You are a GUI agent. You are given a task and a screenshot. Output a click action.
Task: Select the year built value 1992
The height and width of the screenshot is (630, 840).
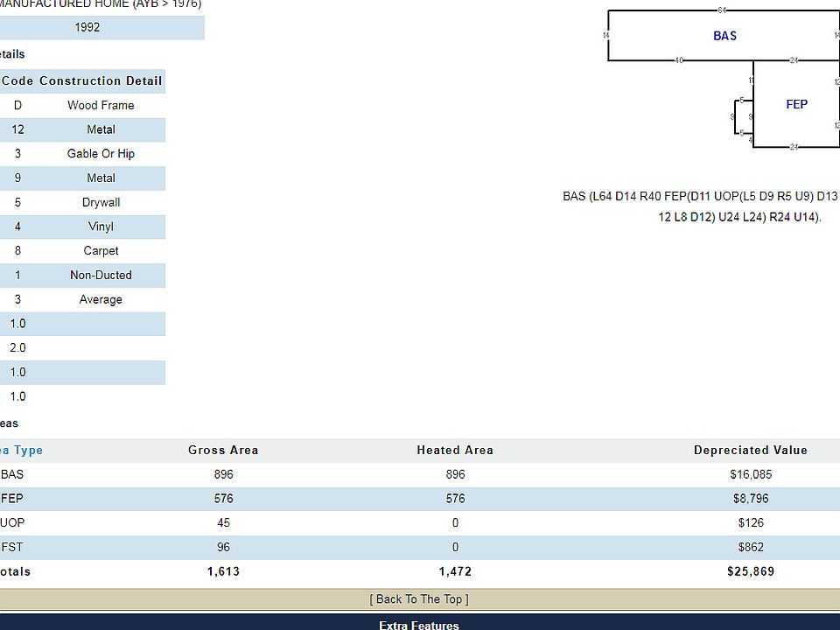click(x=87, y=27)
